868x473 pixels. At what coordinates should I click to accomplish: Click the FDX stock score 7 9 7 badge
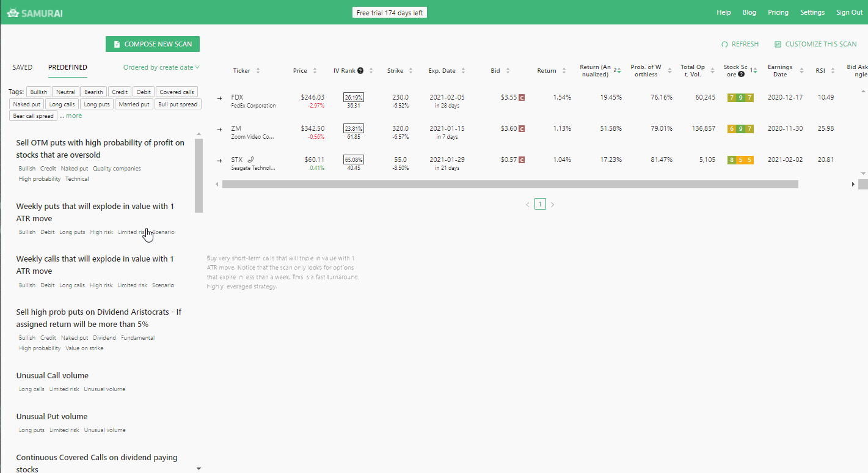pyautogui.click(x=740, y=98)
